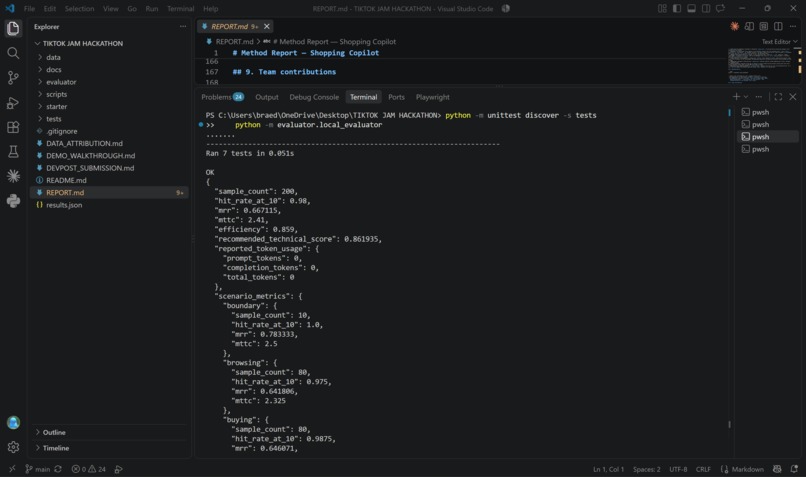Open results.json in Explorer
The image size is (806, 477).
(x=109, y=205)
